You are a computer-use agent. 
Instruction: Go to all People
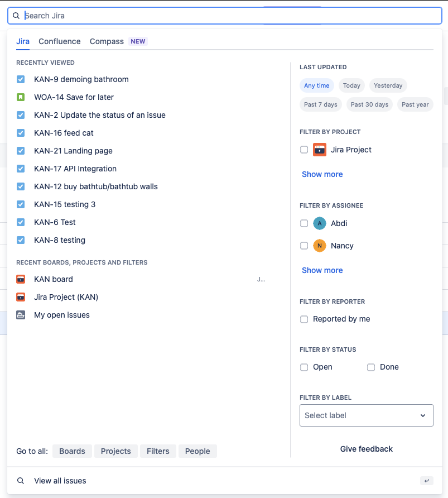[x=197, y=451]
